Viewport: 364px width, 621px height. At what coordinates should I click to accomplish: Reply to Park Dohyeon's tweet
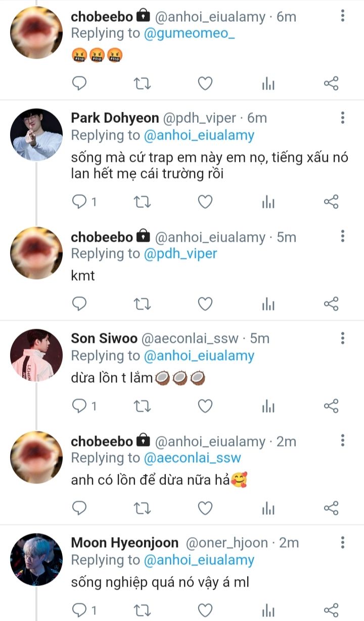80,202
